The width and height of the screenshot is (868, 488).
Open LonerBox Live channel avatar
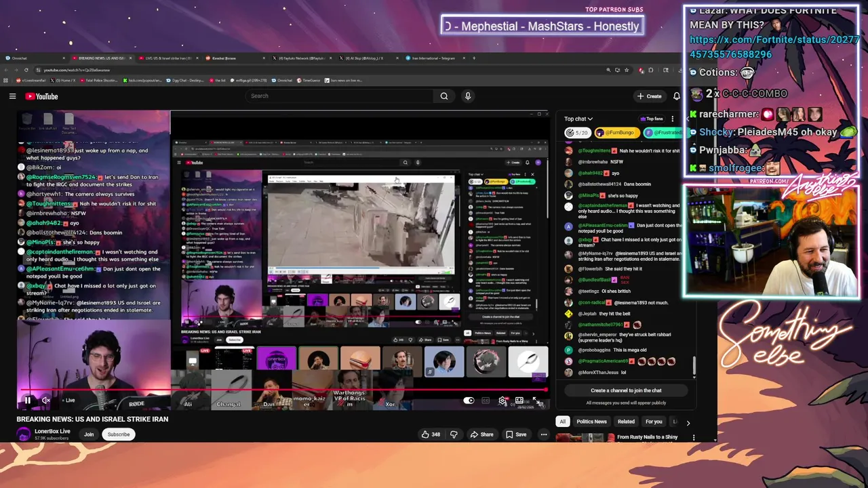(x=24, y=434)
